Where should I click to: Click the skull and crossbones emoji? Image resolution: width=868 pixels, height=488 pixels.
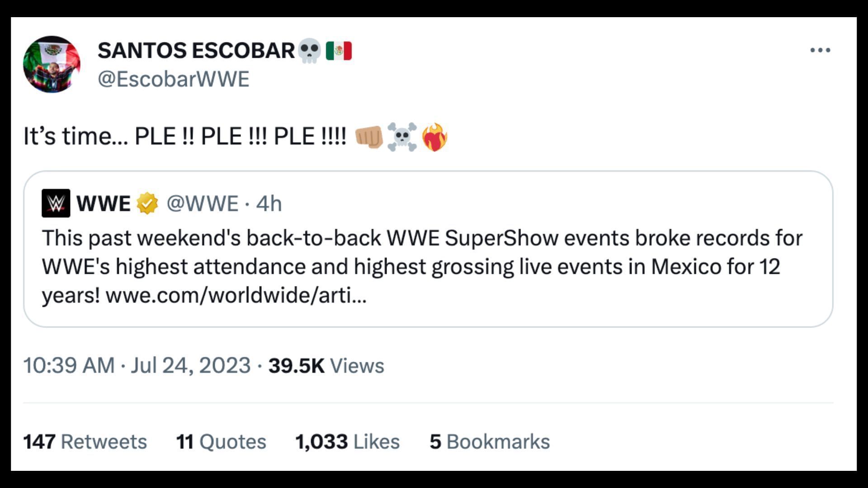pyautogui.click(x=402, y=136)
